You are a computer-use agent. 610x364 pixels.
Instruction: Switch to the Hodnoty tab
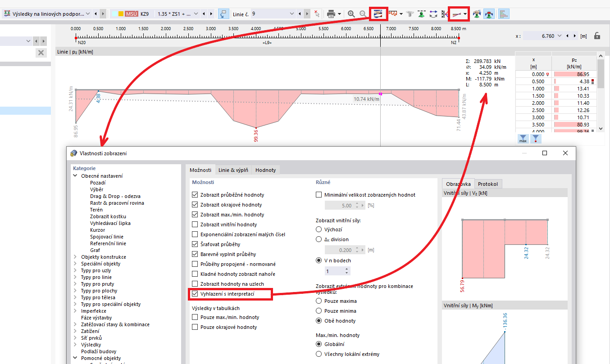click(x=266, y=170)
